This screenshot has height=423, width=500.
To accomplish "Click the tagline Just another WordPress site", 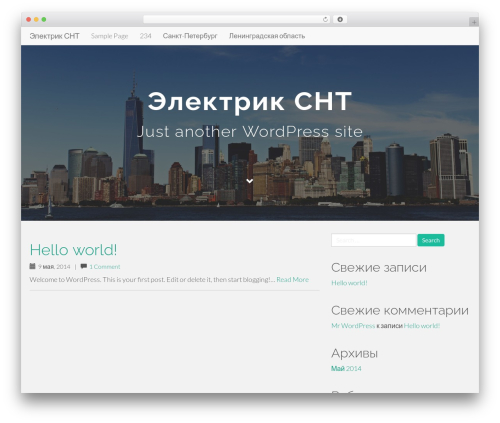I will [x=250, y=132].
